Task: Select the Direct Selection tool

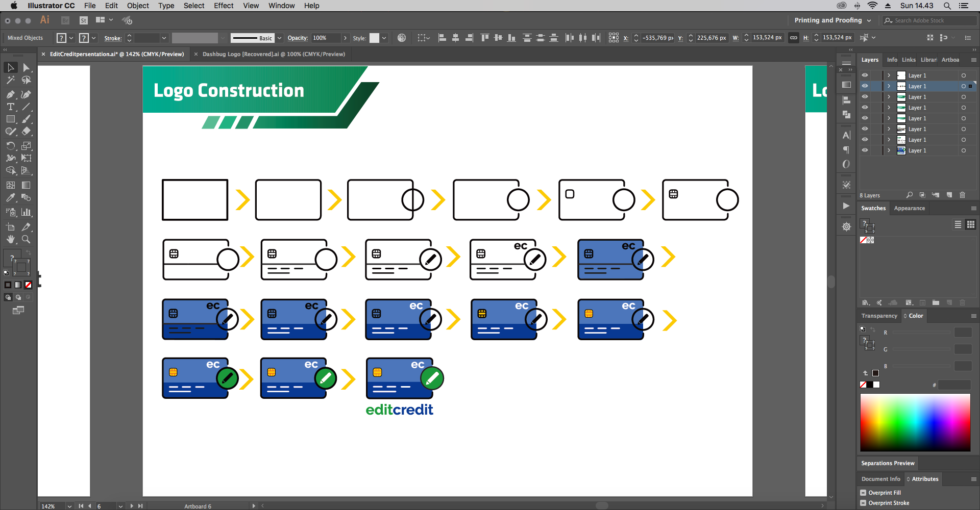Action: [26, 68]
